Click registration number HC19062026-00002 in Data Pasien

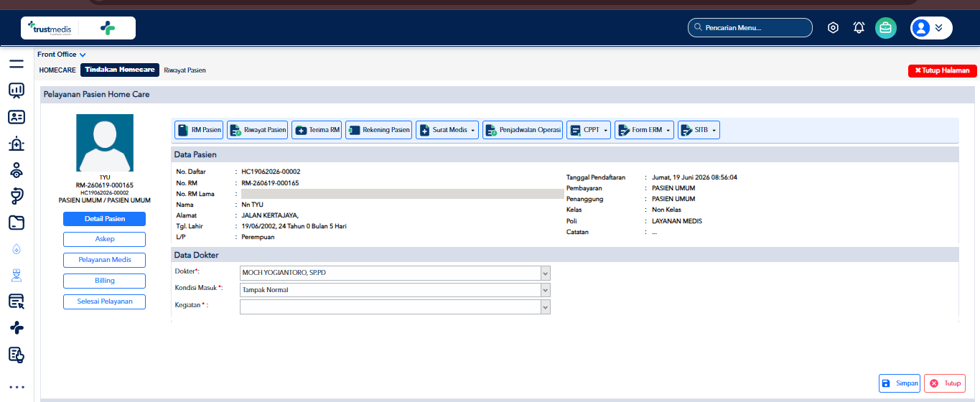(271, 172)
